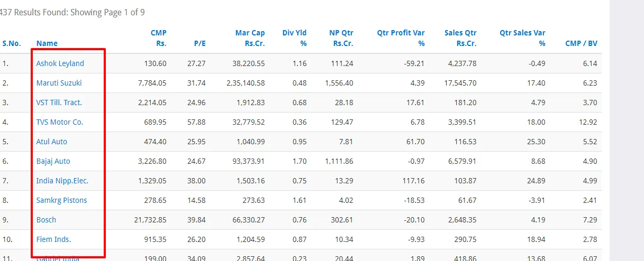This screenshot has width=644, height=261.
Task: Open the India Nipp.Elec. link
Action: 62,181
